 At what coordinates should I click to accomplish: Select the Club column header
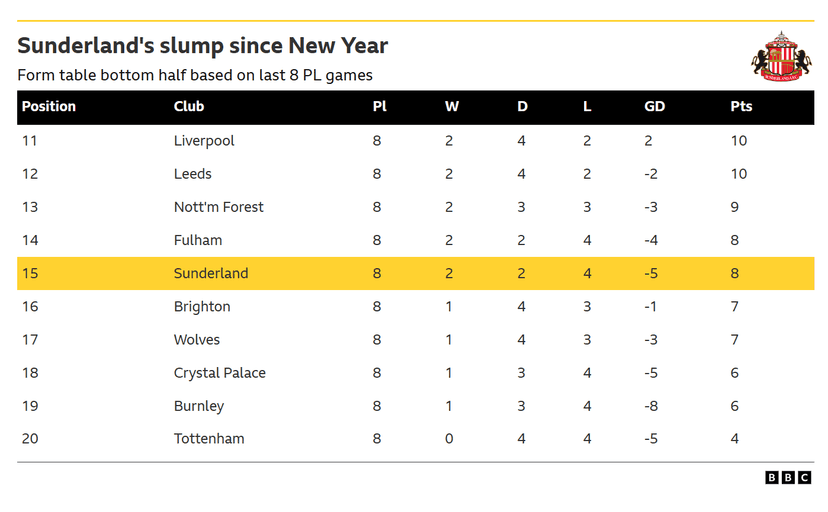(x=189, y=106)
